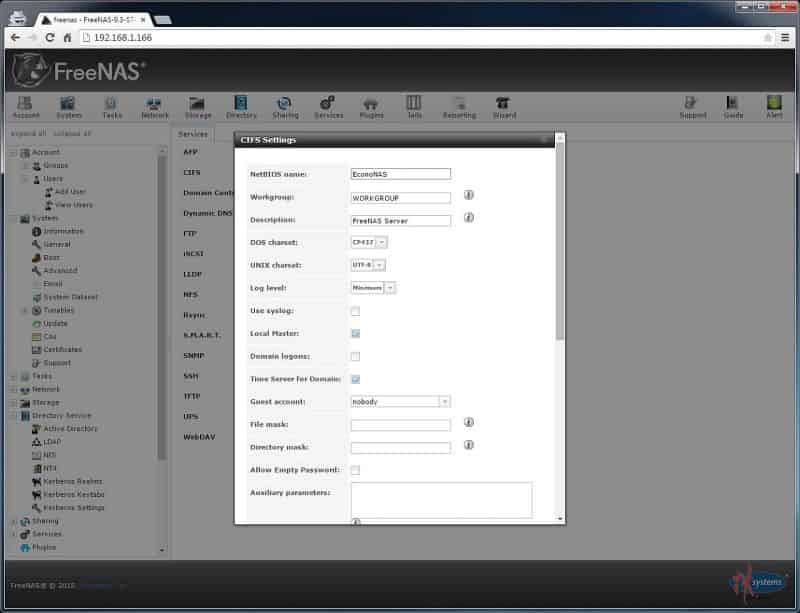Open the Guest account dropdown
The image size is (800, 613).
[401, 402]
